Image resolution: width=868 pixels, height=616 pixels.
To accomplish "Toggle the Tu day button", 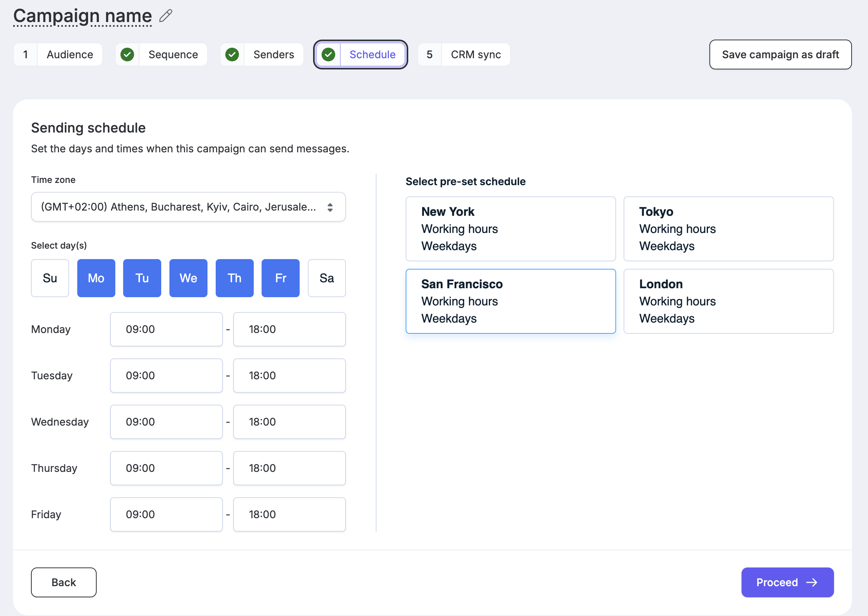I will (x=142, y=278).
